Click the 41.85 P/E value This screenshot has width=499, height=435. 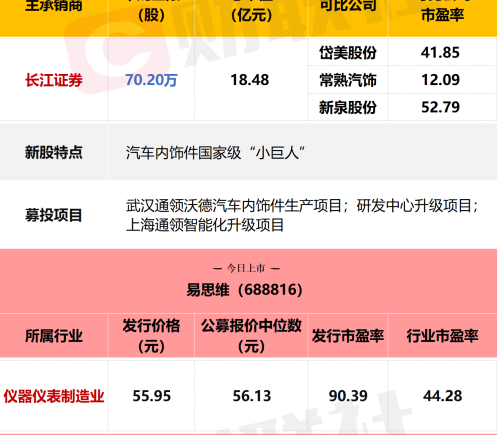440,53
